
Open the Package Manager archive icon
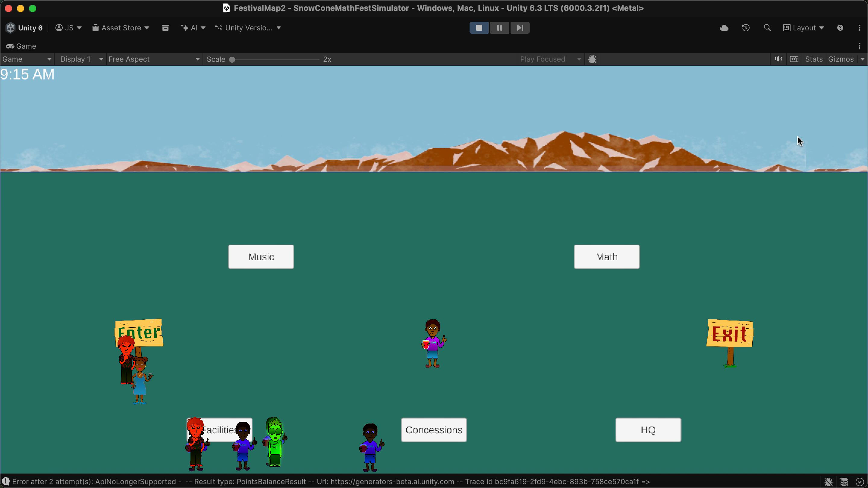click(x=165, y=28)
